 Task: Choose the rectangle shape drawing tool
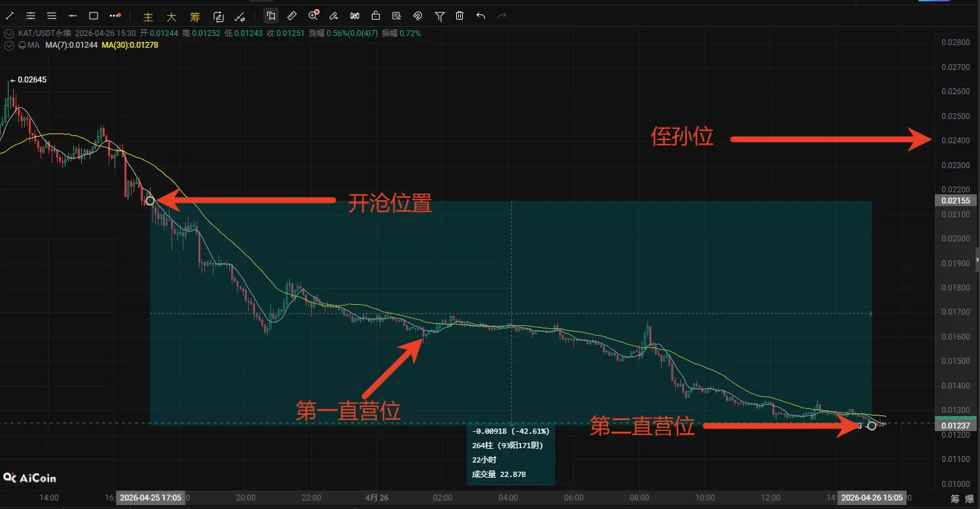[x=94, y=15]
